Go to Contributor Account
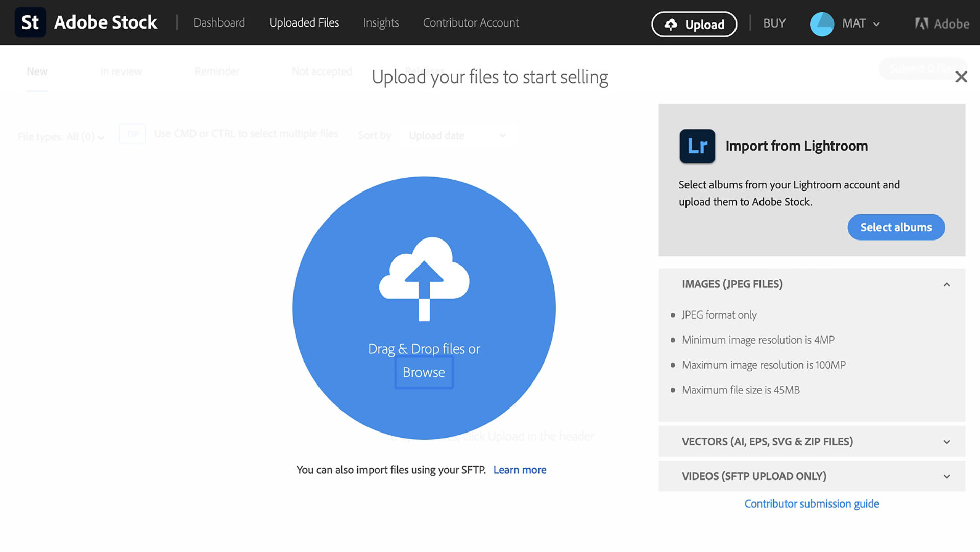This screenshot has height=552, width=980. point(470,22)
